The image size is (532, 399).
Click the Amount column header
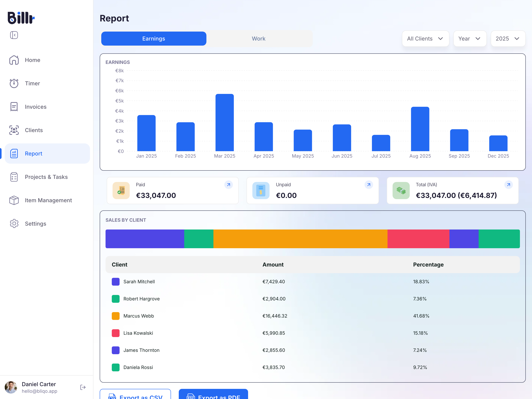(273, 265)
